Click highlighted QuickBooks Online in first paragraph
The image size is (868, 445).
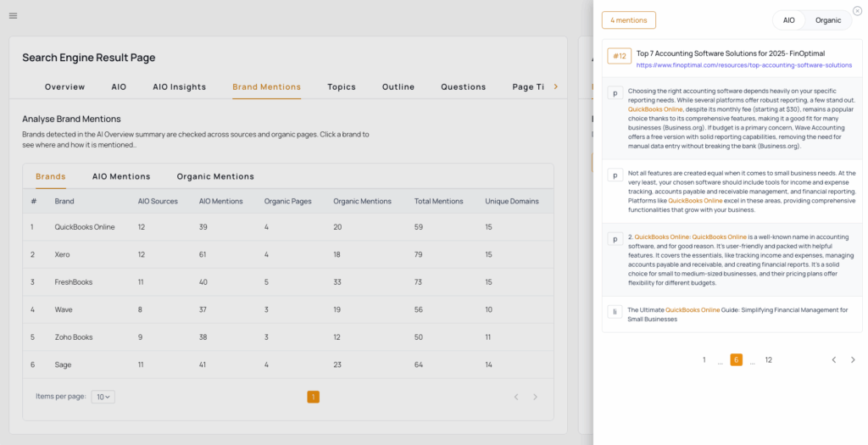655,109
